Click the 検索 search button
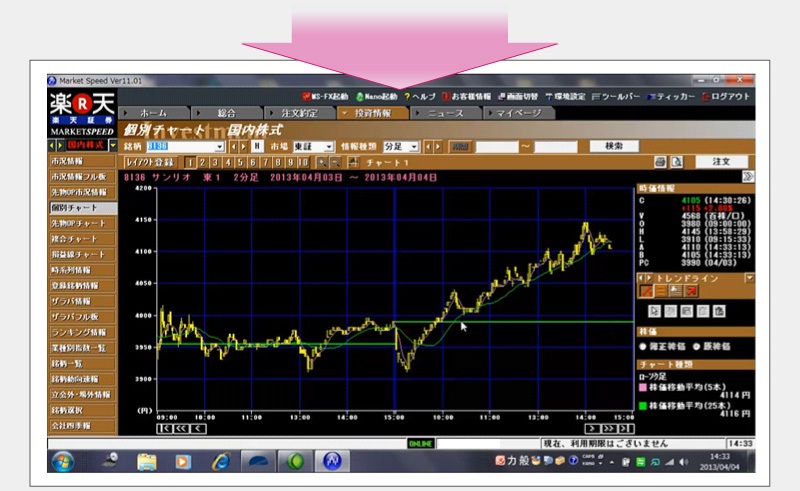 tap(614, 146)
